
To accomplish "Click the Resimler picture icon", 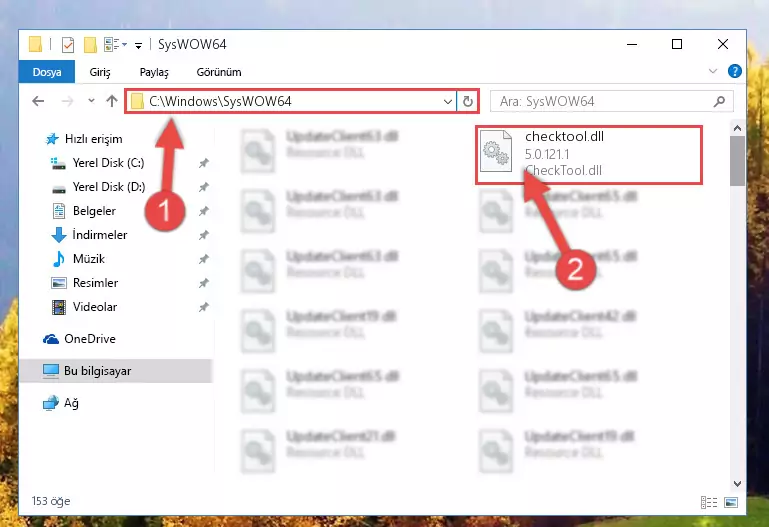I will tap(59, 283).
